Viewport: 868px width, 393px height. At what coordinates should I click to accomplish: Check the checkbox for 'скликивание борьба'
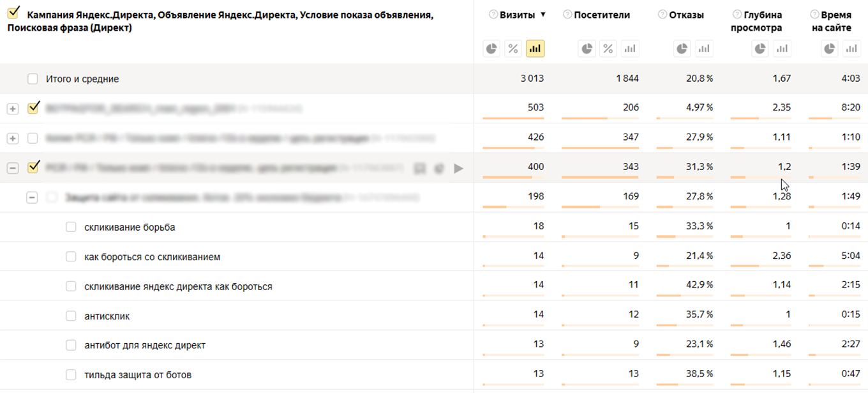[71, 226]
